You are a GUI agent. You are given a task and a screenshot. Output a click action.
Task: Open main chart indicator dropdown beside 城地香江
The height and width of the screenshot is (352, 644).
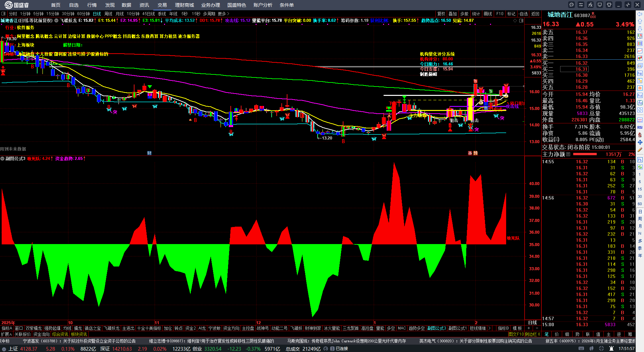tap(56, 20)
